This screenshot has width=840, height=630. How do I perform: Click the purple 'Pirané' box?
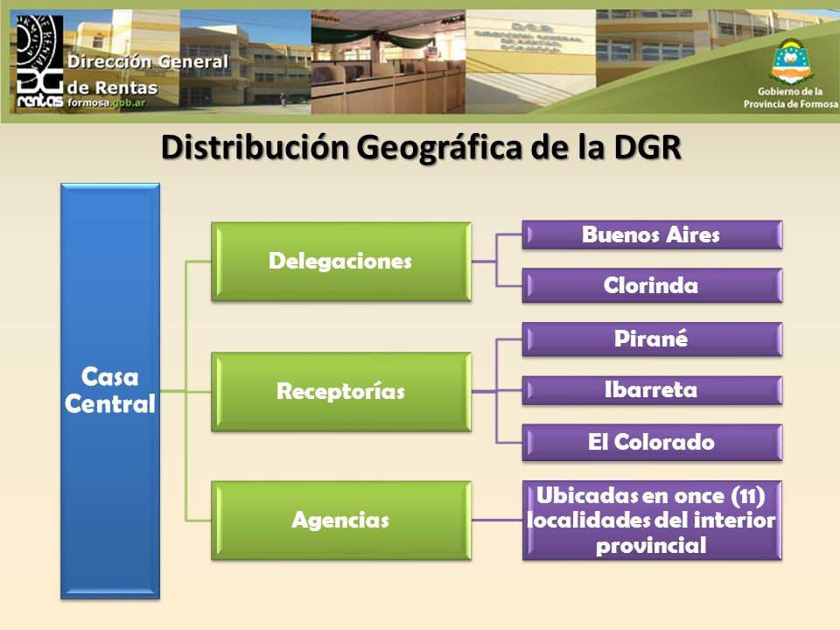[x=652, y=339]
